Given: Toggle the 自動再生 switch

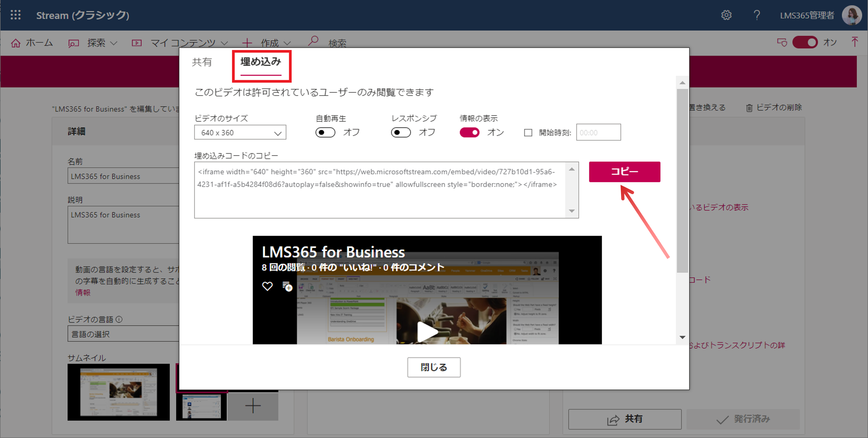Looking at the screenshot, I should [x=325, y=133].
